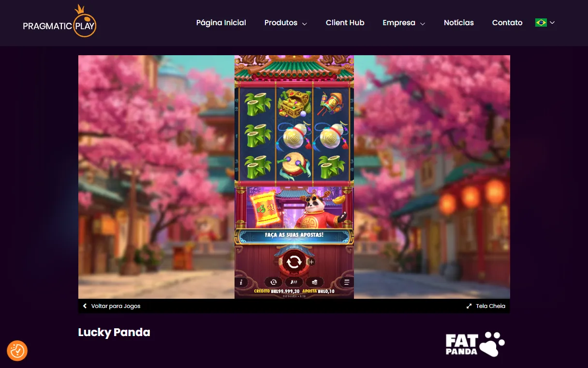Image resolution: width=588 pixels, height=368 pixels.
Task: Open the in-game hamburger menu
Action: (x=346, y=282)
